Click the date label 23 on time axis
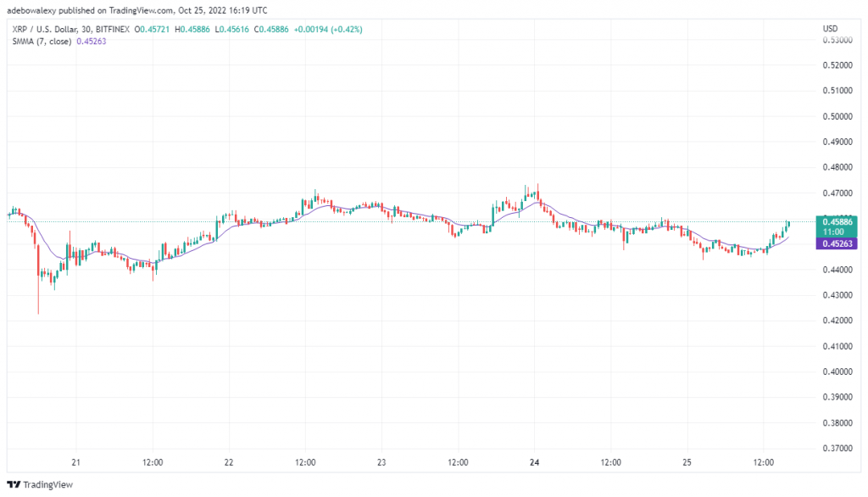Image resolution: width=868 pixels, height=497 pixels. tap(381, 462)
